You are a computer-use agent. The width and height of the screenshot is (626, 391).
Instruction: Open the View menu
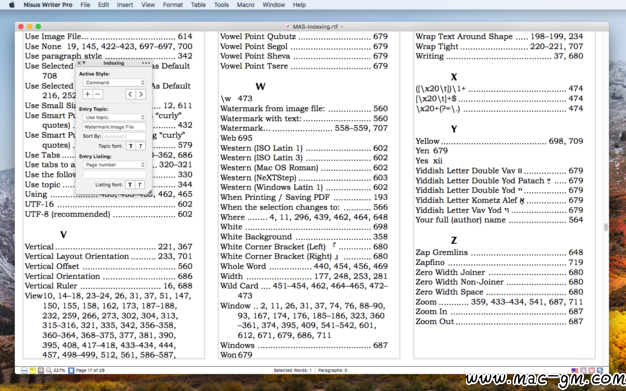click(x=148, y=5)
